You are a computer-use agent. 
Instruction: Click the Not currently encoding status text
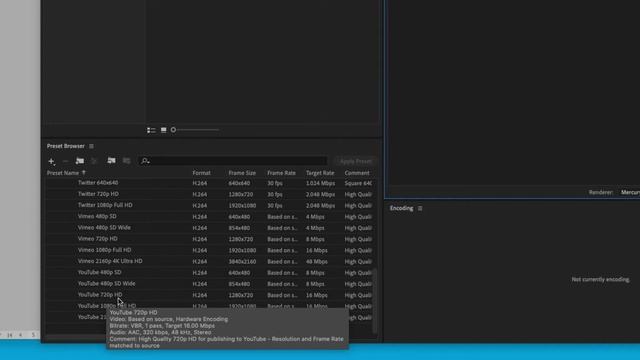click(x=600, y=280)
